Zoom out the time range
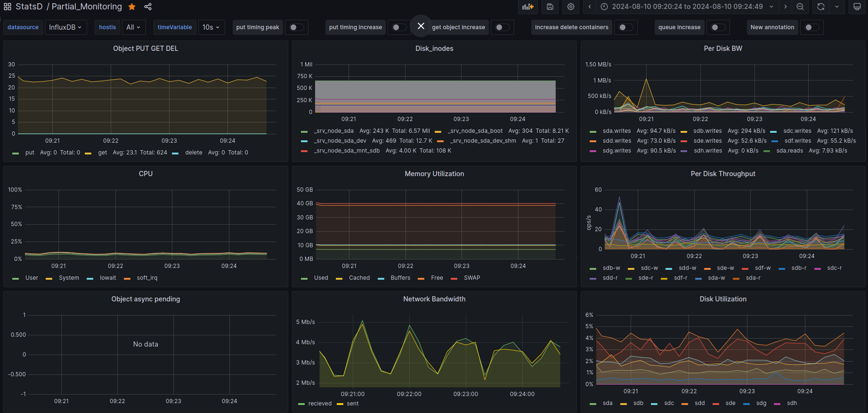This screenshot has width=868, height=413. tap(800, 7)
